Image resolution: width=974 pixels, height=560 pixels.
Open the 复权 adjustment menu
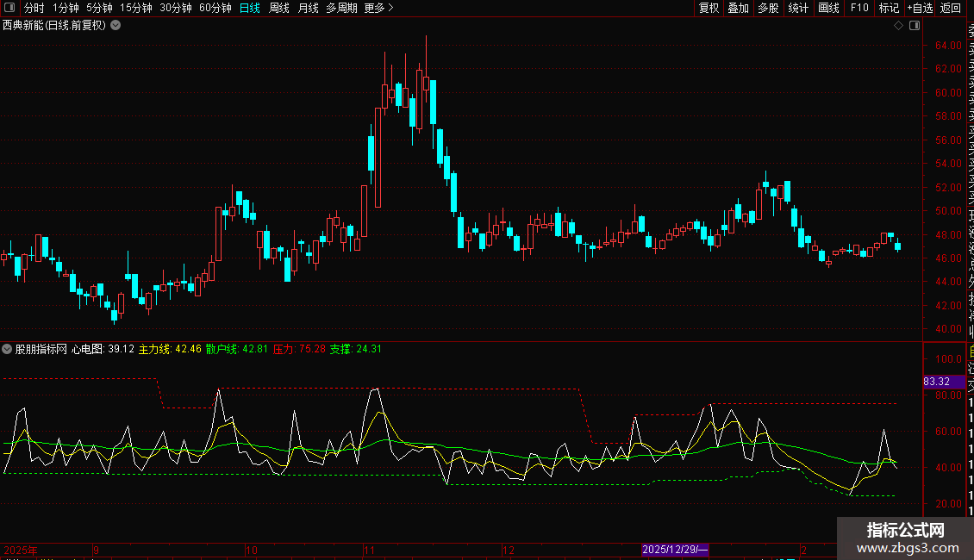[709, 8]
